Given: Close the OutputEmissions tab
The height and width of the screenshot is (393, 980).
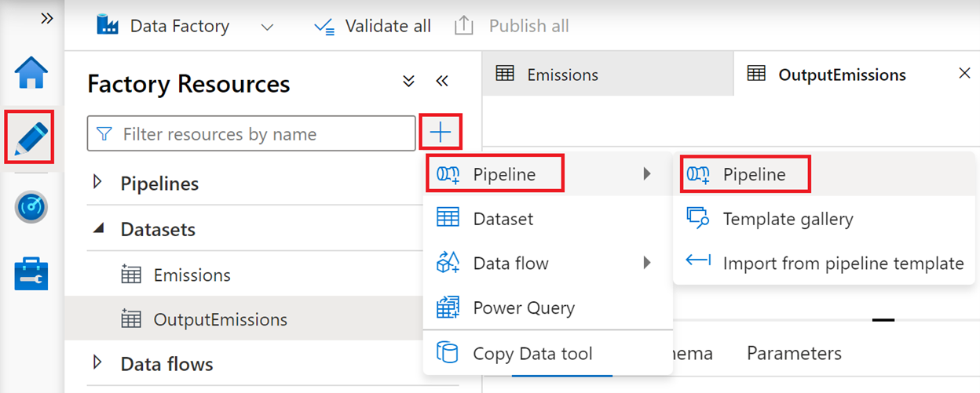Looking at the screenshot, I should [965, 73].
